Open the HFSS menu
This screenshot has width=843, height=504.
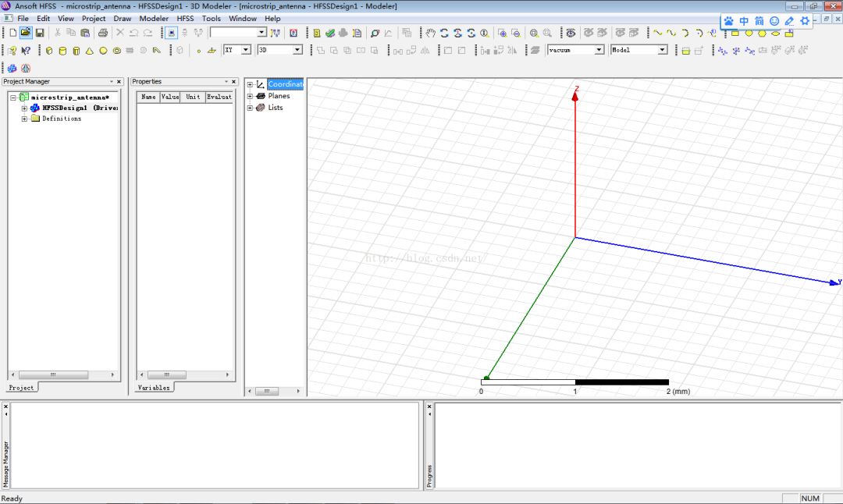coord(185,18)
